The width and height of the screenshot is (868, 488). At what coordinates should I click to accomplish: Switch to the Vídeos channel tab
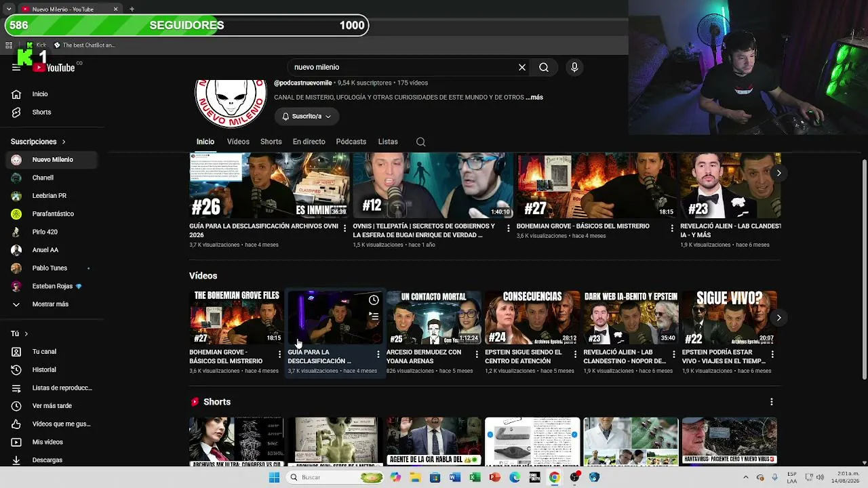(x=238, y=142)
